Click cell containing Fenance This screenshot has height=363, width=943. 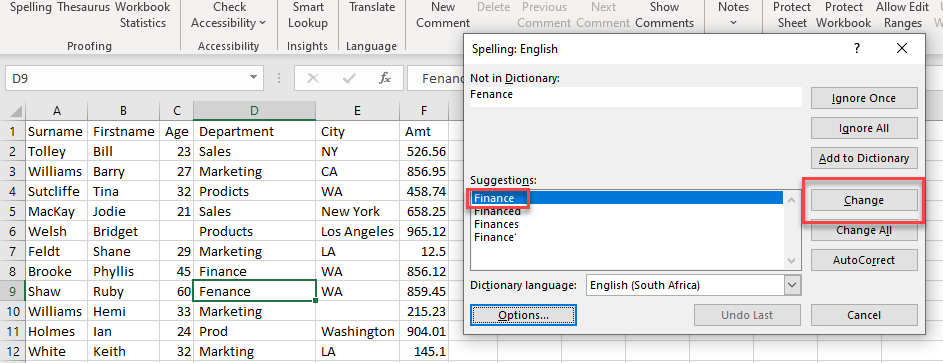tap(254, 291)
